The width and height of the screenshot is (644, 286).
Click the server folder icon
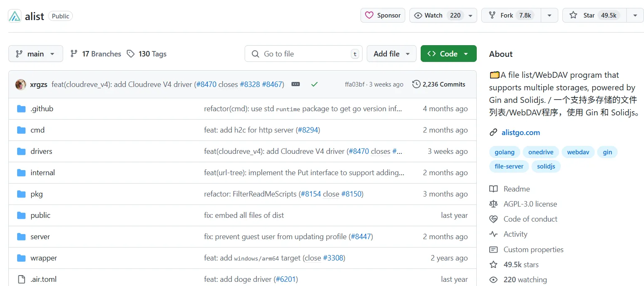(x=21, y=237)
